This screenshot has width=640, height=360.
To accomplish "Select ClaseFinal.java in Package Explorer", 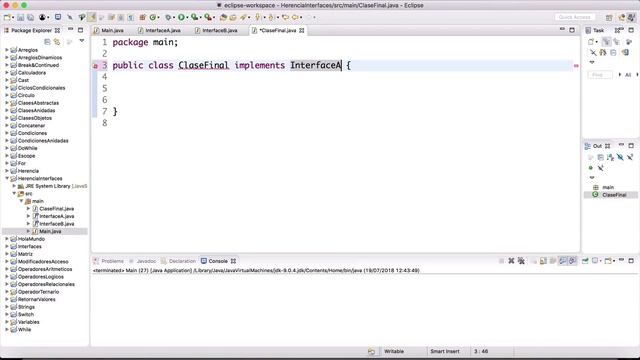I will point(56,209).
